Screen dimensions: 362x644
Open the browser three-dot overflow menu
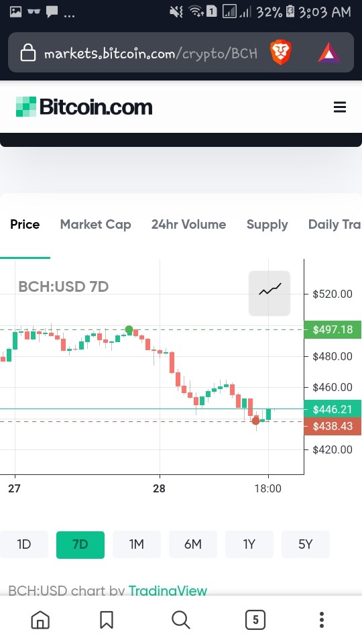click(322, 619)
